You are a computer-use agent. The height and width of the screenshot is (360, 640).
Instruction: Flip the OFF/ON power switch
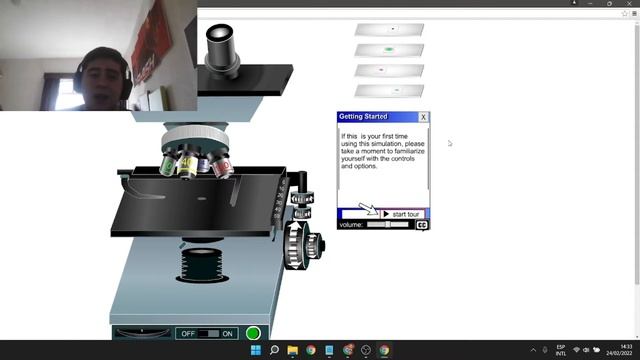coord(208,333)
